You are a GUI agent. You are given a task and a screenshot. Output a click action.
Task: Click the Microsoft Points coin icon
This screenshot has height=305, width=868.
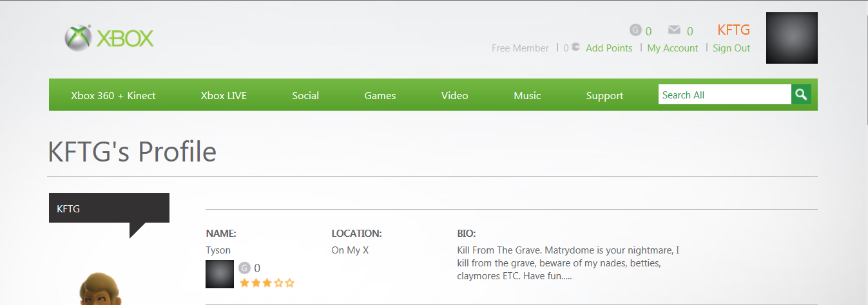(575, 47)
